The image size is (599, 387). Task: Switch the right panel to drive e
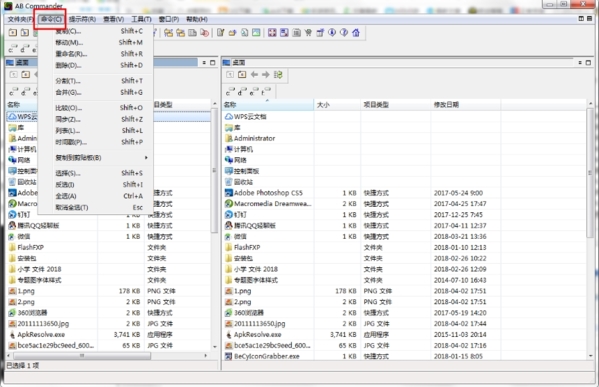[x=254, y=91]
